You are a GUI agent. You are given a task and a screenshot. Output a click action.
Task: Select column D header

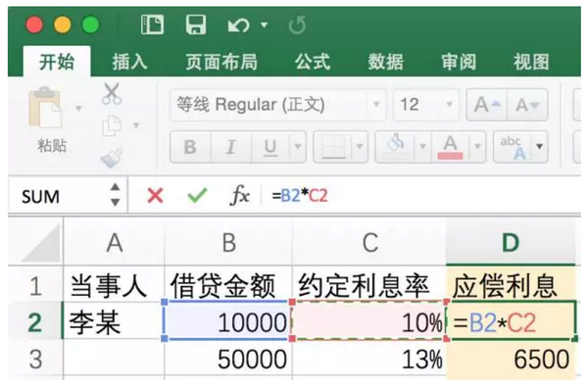tap(511, 243)
